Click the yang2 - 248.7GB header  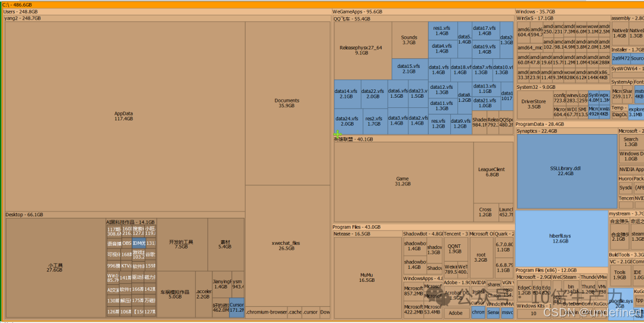(x=167, y=18)
